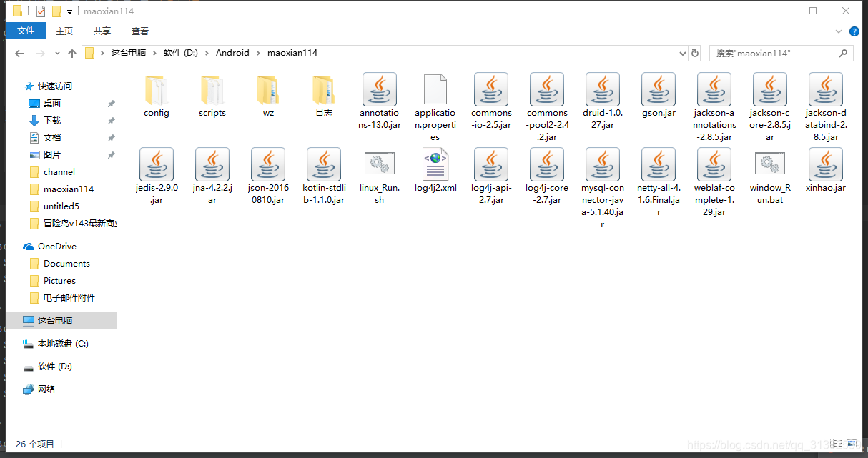The height and width of the screenshot is (458, 868).
Task: Select commons-pool2-2.4.2.jar file
Action: point(547,107)
